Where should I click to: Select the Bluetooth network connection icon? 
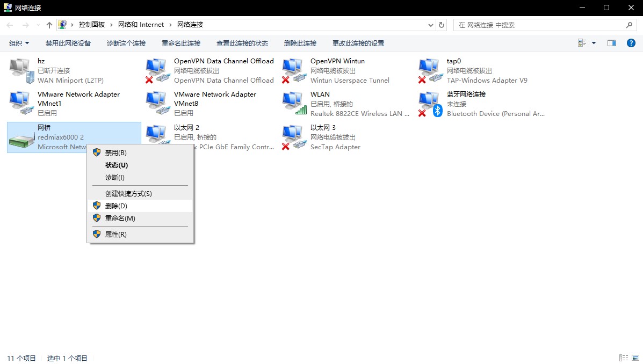point(430,104)
